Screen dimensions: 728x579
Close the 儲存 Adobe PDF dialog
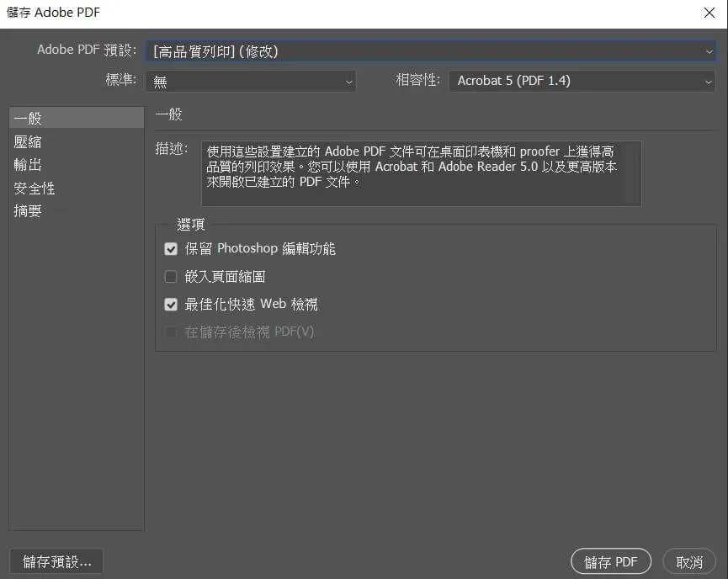click(x=709, y=13)
